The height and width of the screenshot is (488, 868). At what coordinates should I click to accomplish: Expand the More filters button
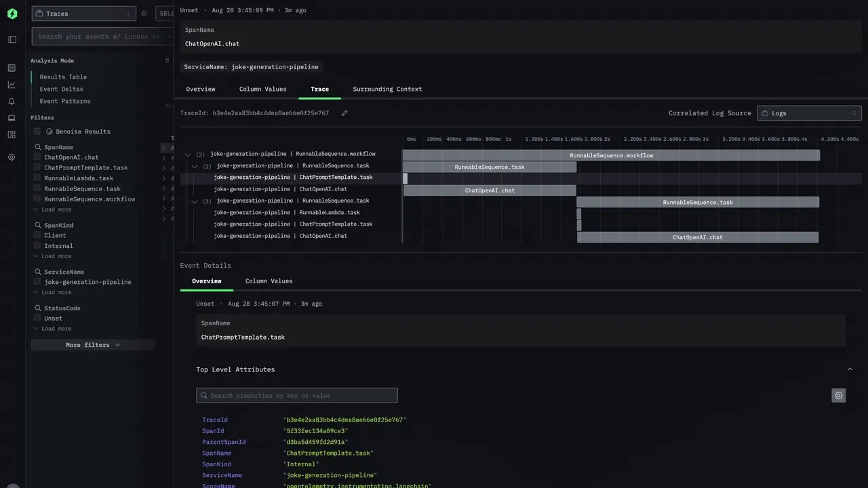93,345
